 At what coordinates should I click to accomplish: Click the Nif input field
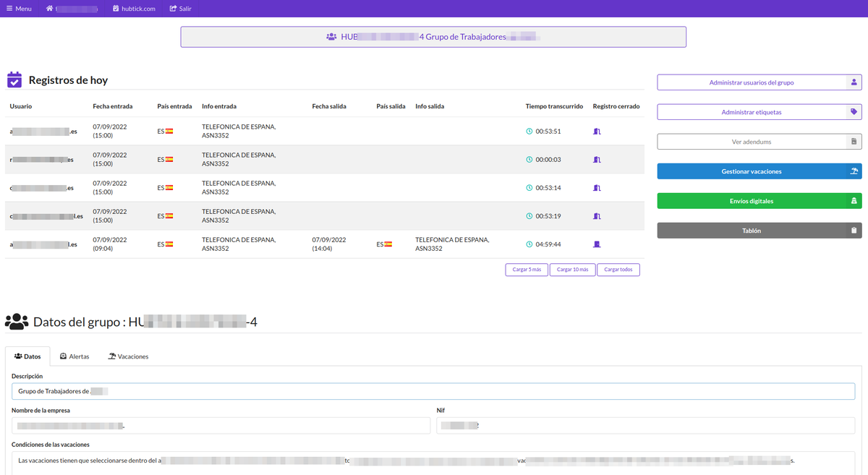646,426
